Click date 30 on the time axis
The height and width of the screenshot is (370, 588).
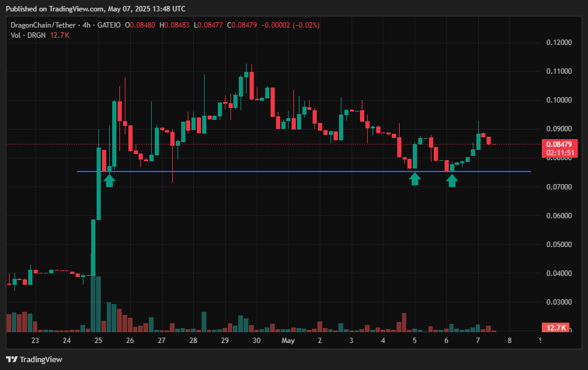pos(257,341)
